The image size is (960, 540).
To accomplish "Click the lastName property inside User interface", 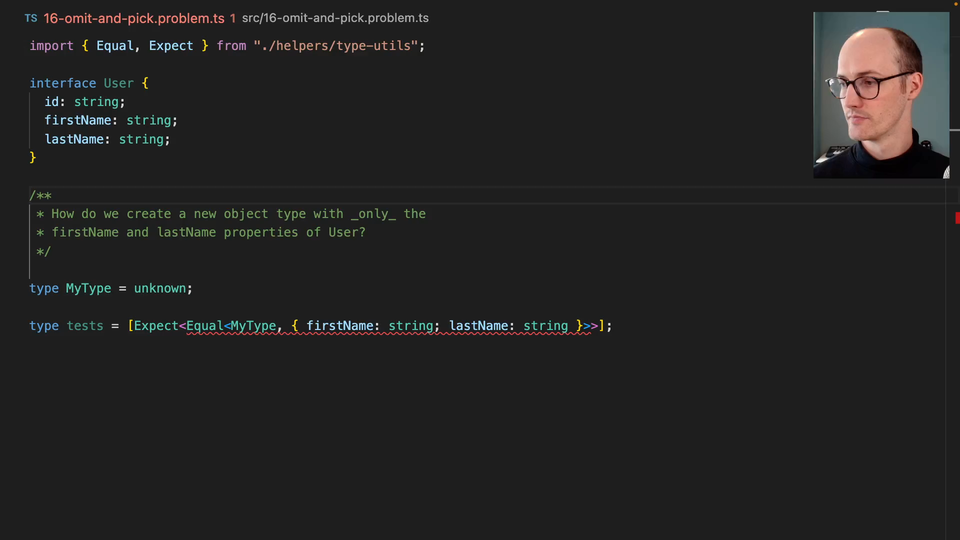I will 74,139.
